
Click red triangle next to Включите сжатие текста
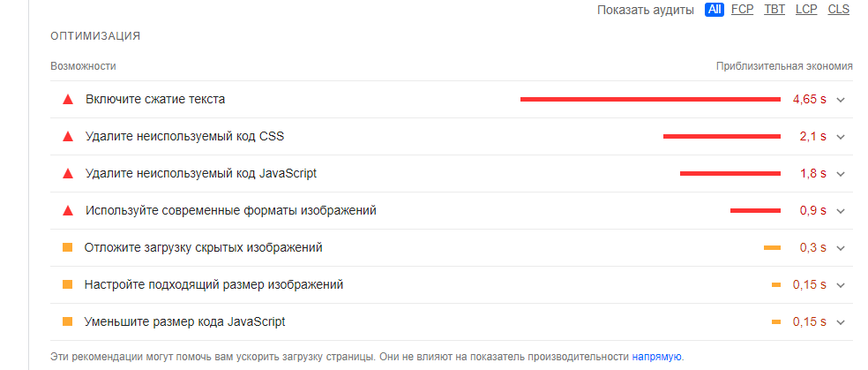tap(68, 100)
